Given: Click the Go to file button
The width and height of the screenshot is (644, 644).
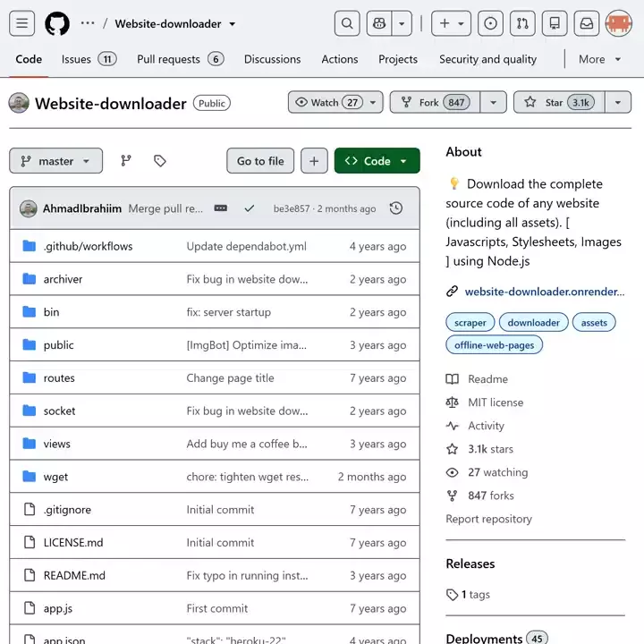Looking at the screenshot, I should tap(260, 161).
